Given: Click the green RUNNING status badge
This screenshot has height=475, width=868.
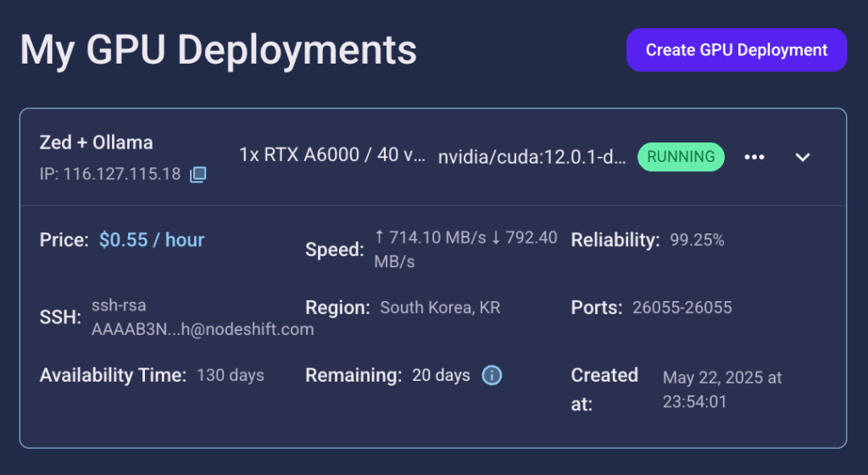Looking at the screenshot, I should pyautogui.click(x=681, y=157).
